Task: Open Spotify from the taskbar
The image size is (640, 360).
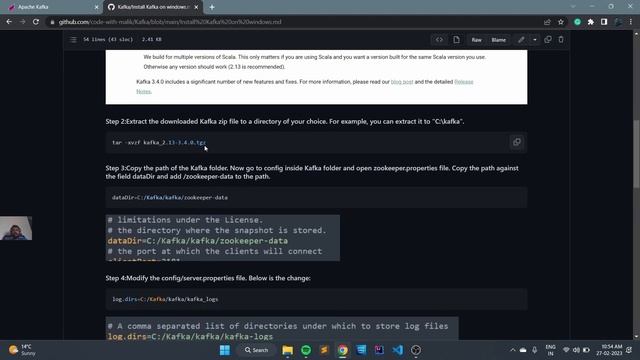Action: (x=306, y=350)
